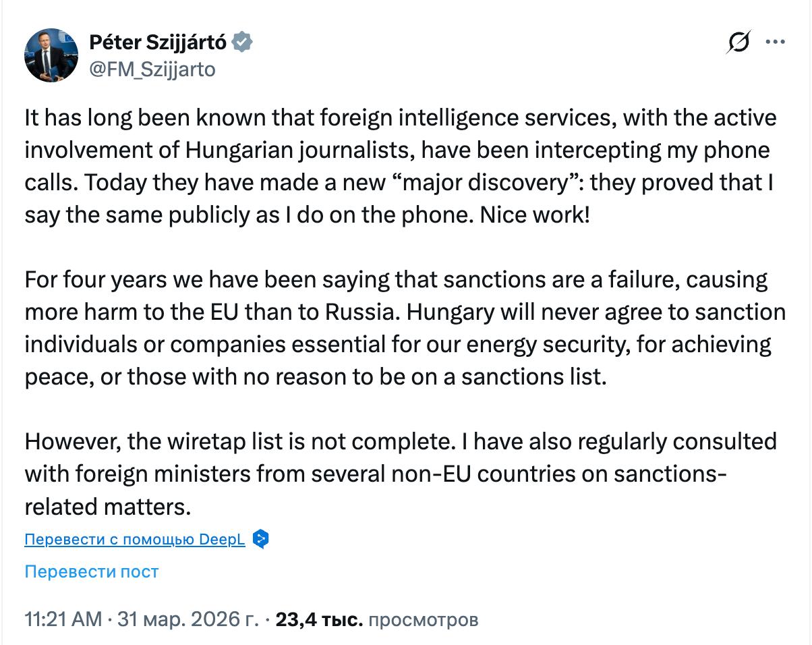Click the 11:21 AM timestamp
This screenshot has width=812, height=645.
[63, 619]
